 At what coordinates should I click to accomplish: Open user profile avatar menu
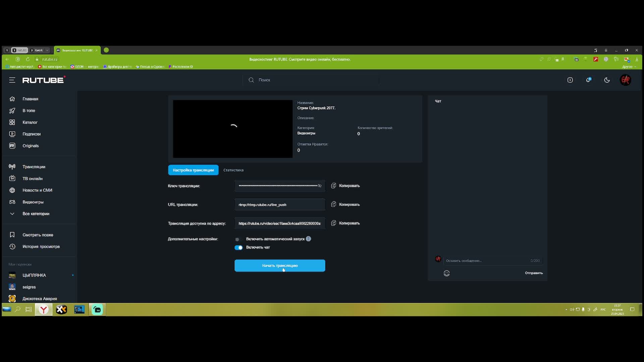click(626, 80)
